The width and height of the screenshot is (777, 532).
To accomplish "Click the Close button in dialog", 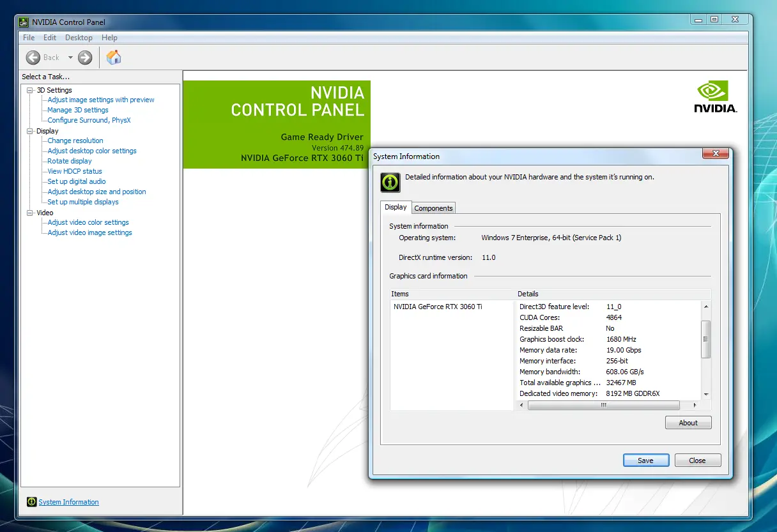I will tap(697, 460).
